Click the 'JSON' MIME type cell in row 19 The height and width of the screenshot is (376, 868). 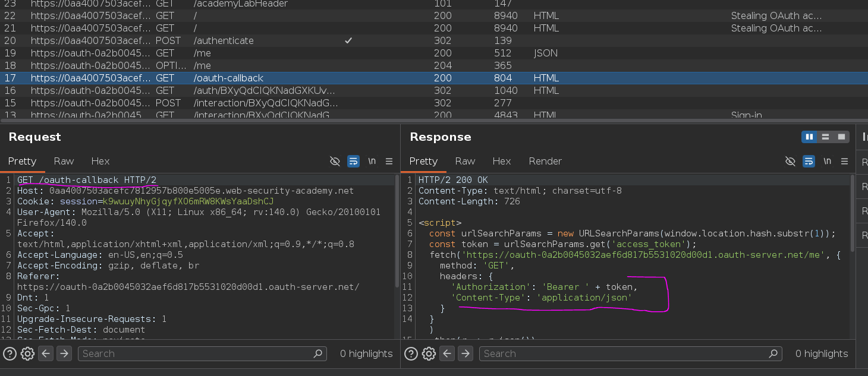coord(546,53)
